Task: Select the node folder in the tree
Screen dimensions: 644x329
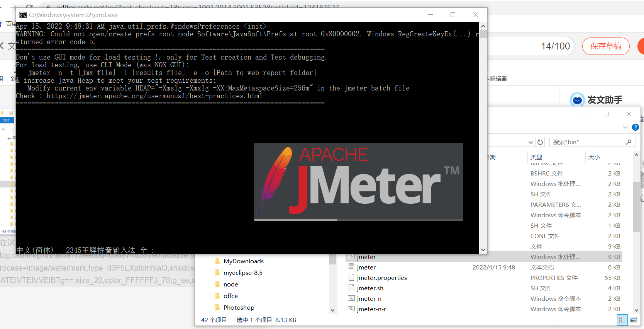Action: click(x=230, y=284)
